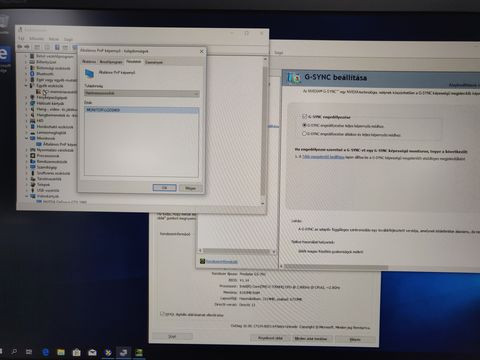480x360 pixels.
Task: Click the Device Manager vertical scrollbar
Action: (263, 132)
